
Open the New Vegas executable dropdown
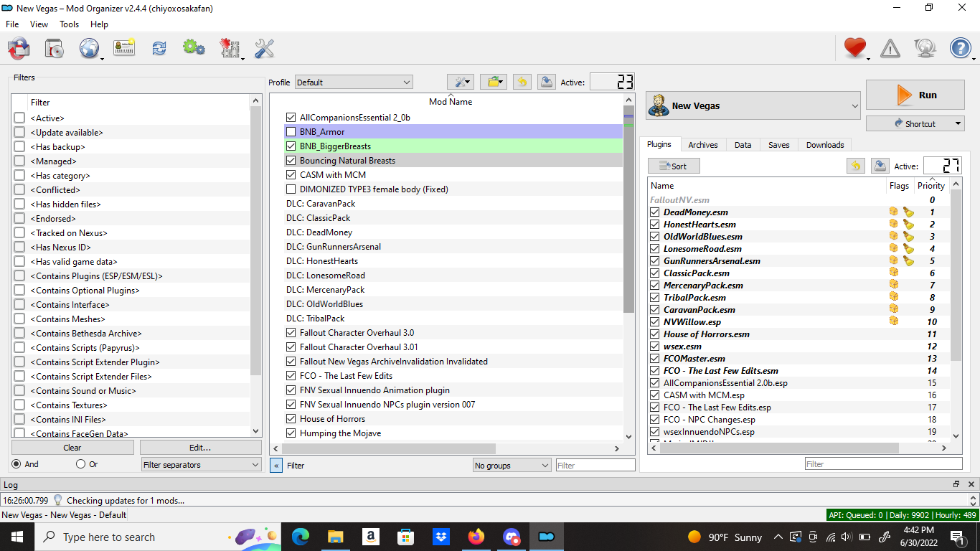[x=753, y=105]
